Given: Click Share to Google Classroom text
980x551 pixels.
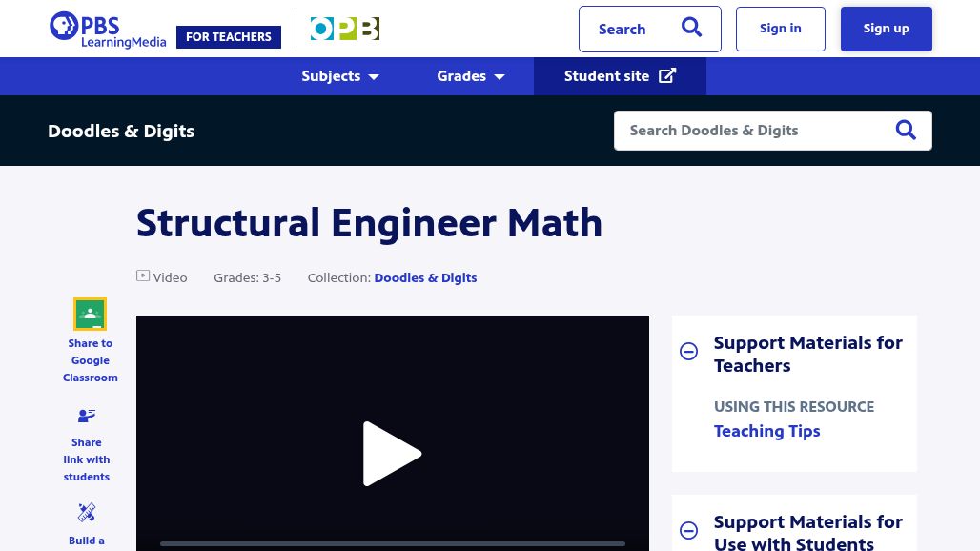Looking at the screenshot, I should pos(90,360).
